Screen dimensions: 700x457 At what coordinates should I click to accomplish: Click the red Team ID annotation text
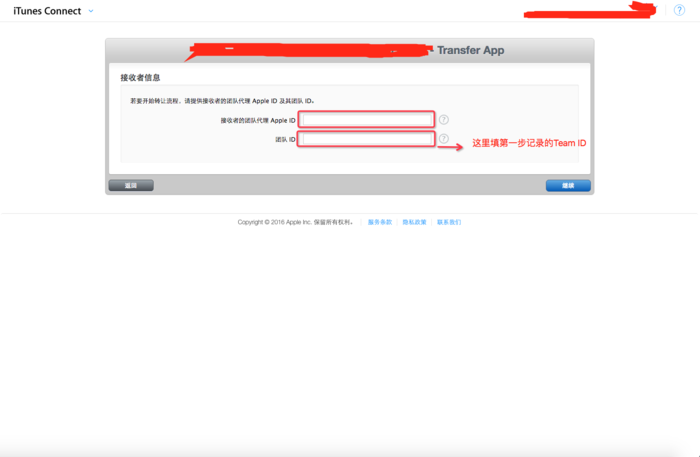pos(529,144)
